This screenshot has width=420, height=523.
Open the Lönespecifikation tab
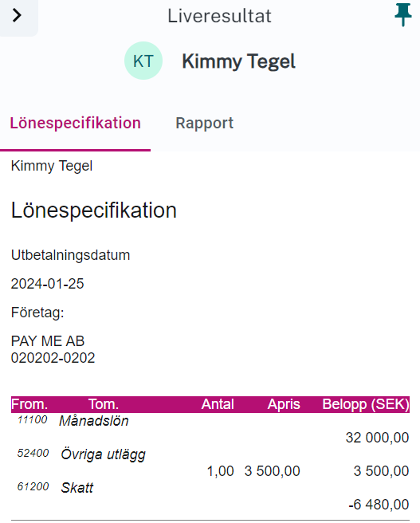(x=76, y=123)
